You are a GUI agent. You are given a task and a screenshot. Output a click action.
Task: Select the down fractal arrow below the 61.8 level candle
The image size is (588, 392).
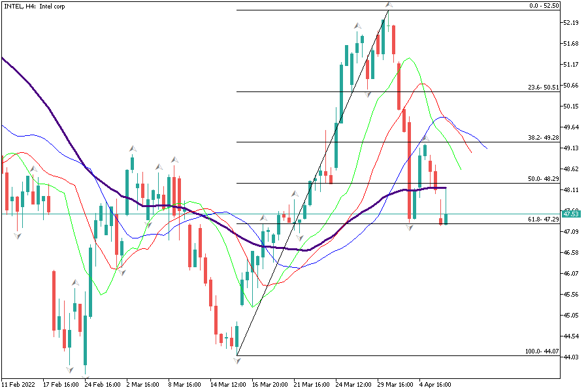(x=410, y=227)
